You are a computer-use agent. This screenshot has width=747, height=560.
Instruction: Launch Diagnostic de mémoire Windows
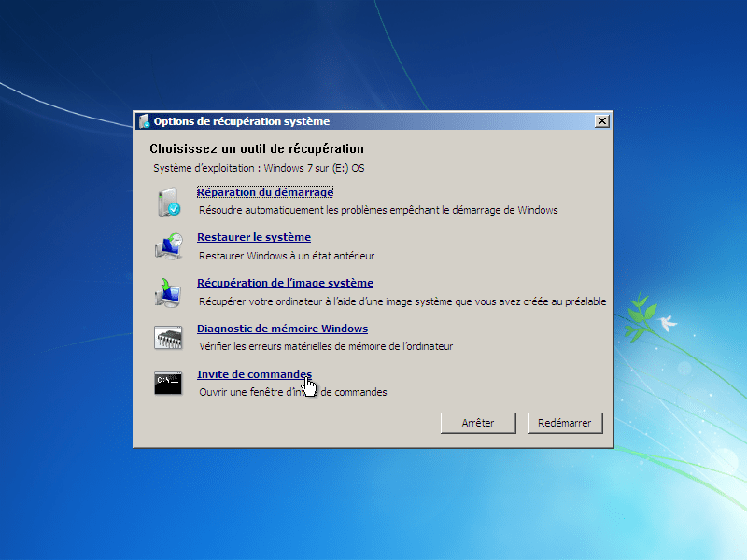pyautogui.click(x=282, y=329)
